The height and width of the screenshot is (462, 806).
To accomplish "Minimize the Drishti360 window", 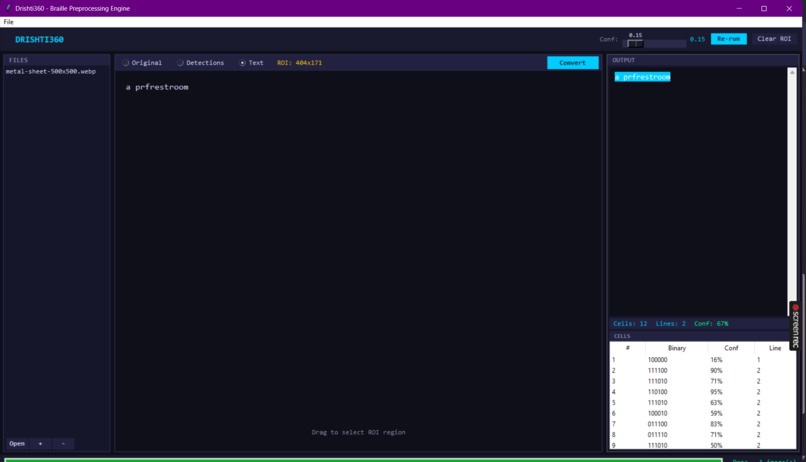I will [739, 8].
